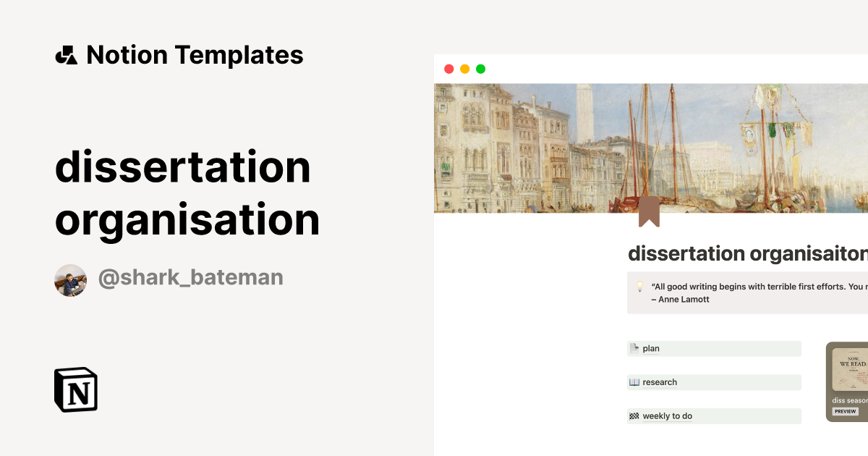This screenshot has width=868, height=456.
Task: Click the green traffic light window button
Action: point(480,69)
